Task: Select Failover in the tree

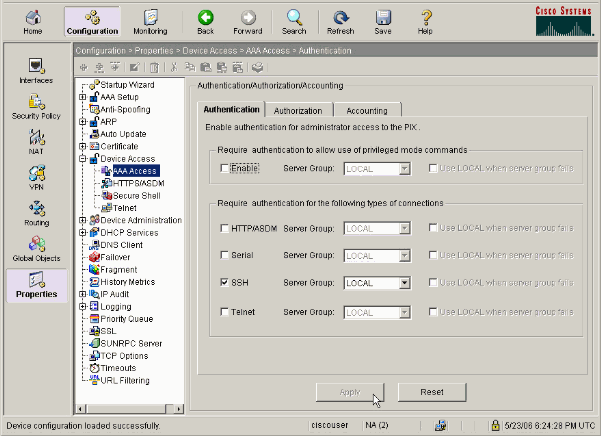Action: tap(115, 257)
